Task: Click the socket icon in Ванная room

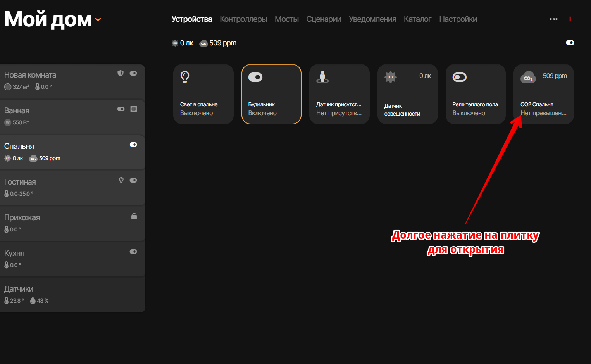Action: (x=134, y=109)
